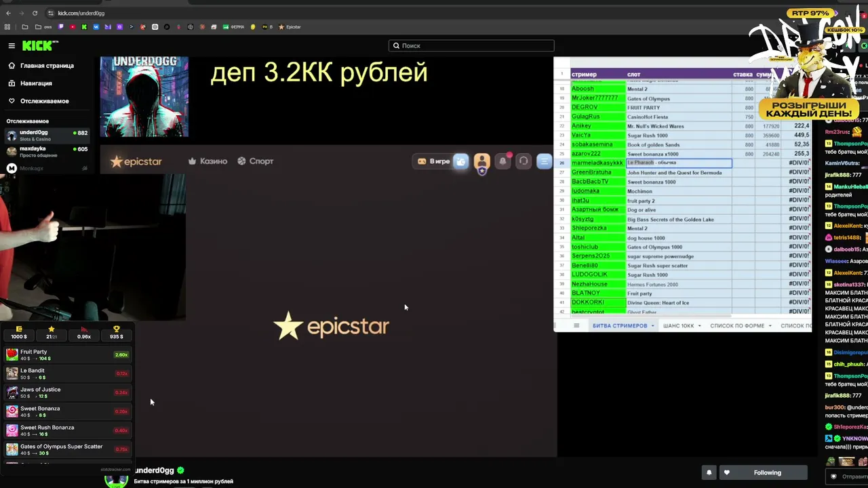This screenshot has width=868, height=488.
Task: Open the blue epicstar menu icon
Action: 544,161
